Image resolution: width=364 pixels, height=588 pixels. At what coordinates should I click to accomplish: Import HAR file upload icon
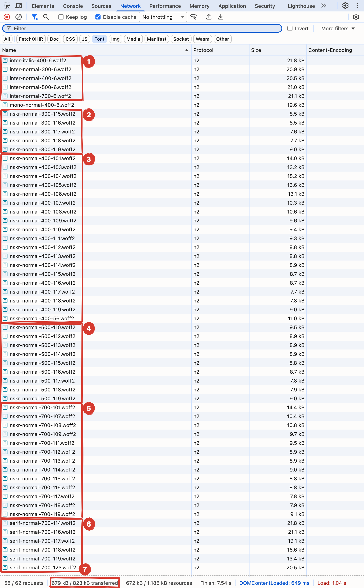tap(209, 17)
